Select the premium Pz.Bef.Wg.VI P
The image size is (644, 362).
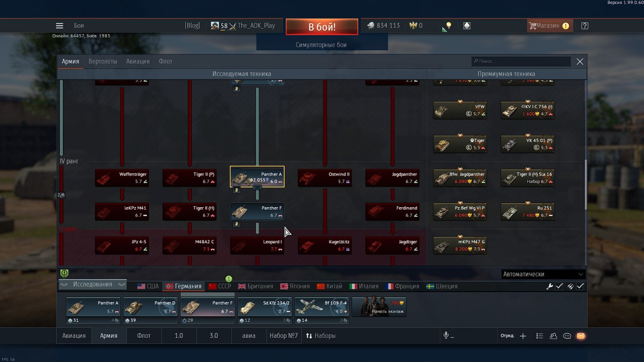coord(460,212)
